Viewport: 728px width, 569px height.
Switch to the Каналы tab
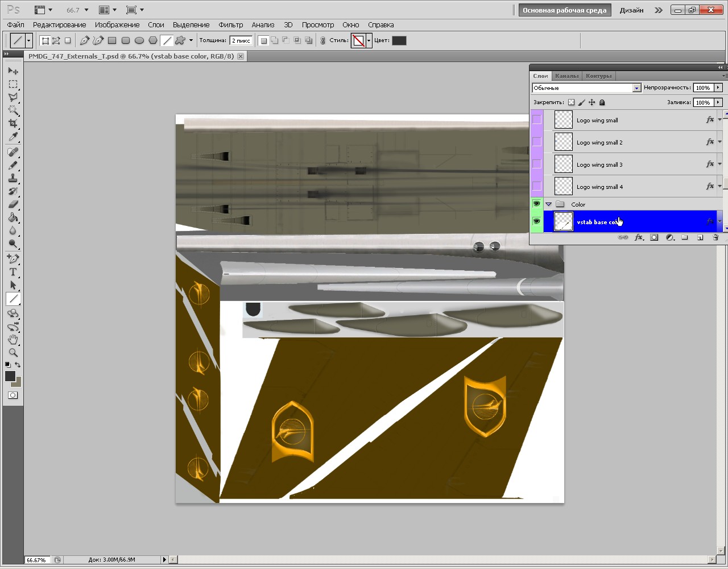pos(566,76)
